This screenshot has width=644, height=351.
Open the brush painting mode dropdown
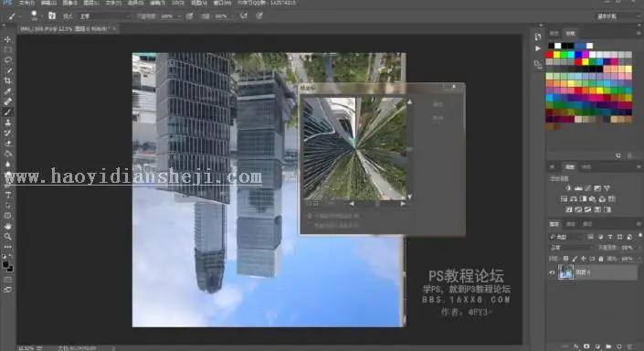(x=104, y=16)
